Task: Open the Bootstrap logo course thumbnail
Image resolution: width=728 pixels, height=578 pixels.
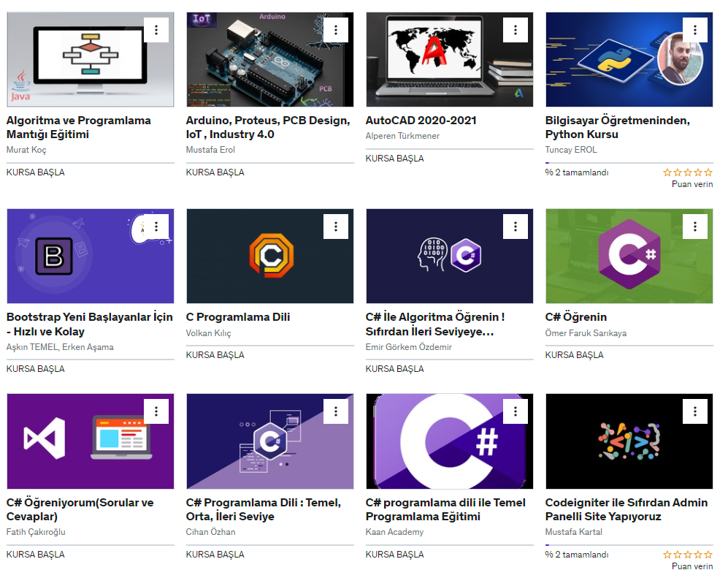Action: click(91, 256)
